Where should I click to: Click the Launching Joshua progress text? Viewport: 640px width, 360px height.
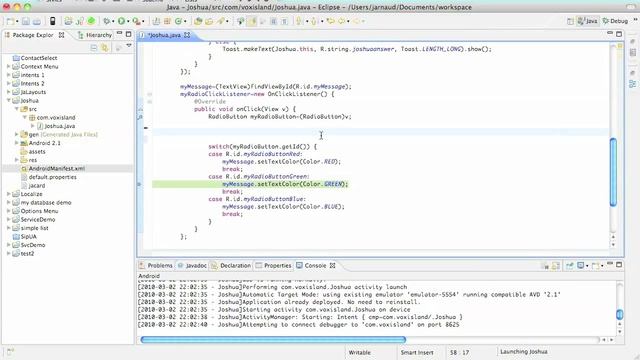524,351
